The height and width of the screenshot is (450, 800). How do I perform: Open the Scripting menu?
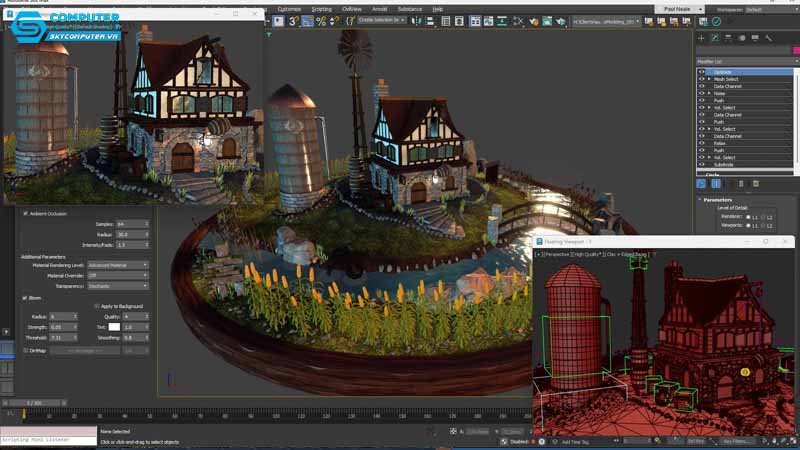[321, 9]
